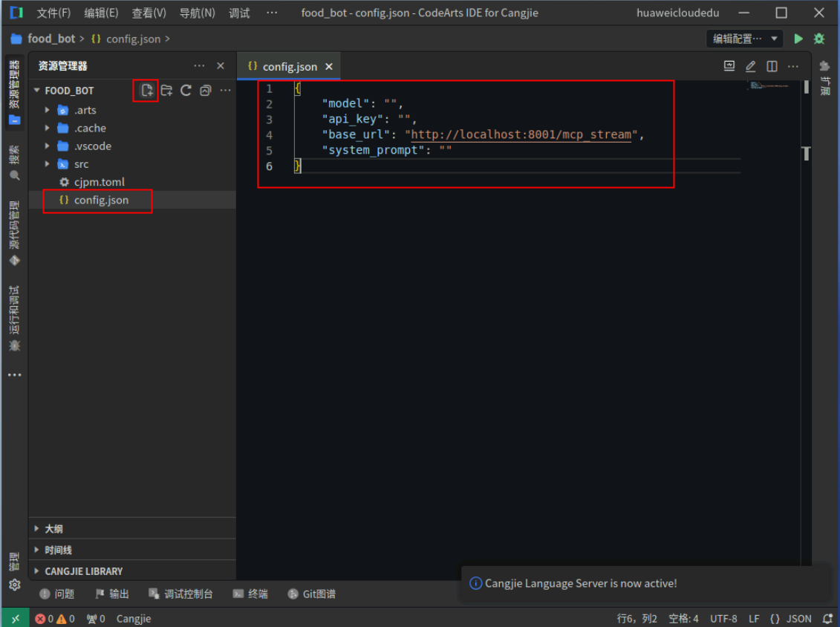840x627 pixels.
Task: Click config.json in the breadcrumb
Action: 133,39
